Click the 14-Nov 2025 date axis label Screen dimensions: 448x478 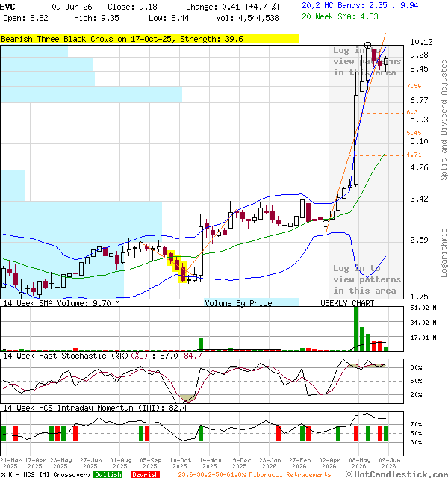point(210,463)
